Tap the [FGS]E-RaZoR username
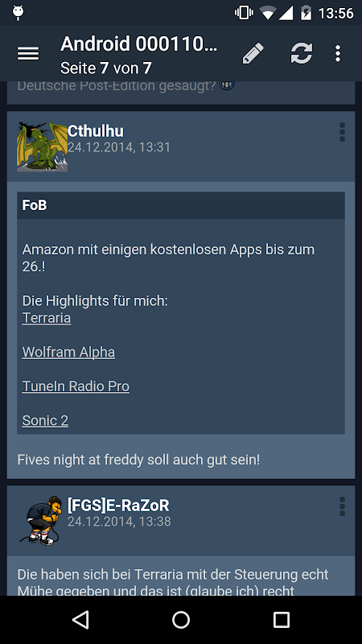Screen dimensions: 362x644 pyautogui.click(x=118, y=506)
